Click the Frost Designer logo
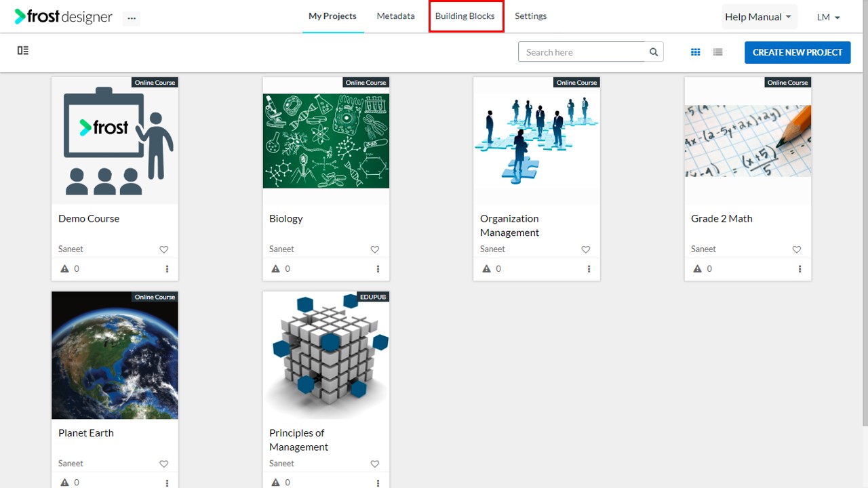Screen dimensions: 868x488 pyautogui.click(x=64, y=17)
